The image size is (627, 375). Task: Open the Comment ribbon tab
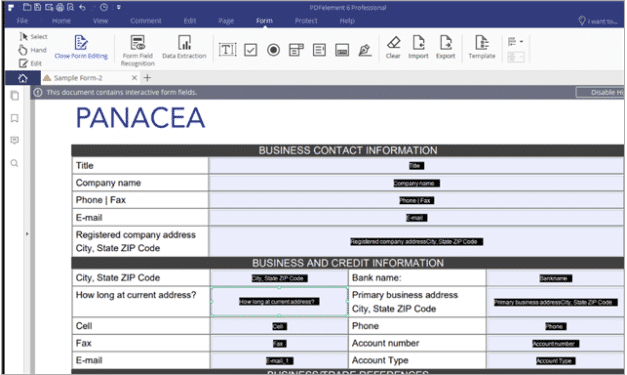pyautogui.click(x=146, y=21)
